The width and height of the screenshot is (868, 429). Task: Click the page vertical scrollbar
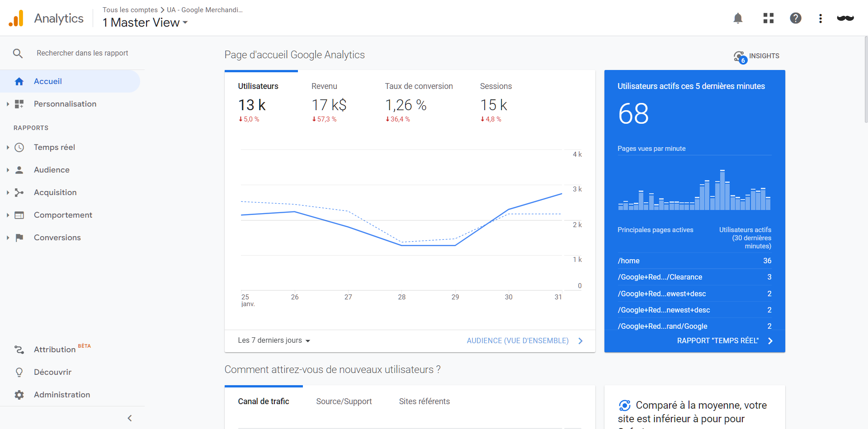click(x=866, y=79)
